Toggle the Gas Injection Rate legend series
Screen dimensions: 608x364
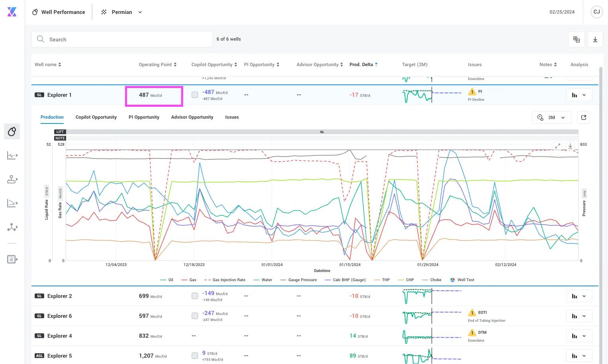point(225,280)
